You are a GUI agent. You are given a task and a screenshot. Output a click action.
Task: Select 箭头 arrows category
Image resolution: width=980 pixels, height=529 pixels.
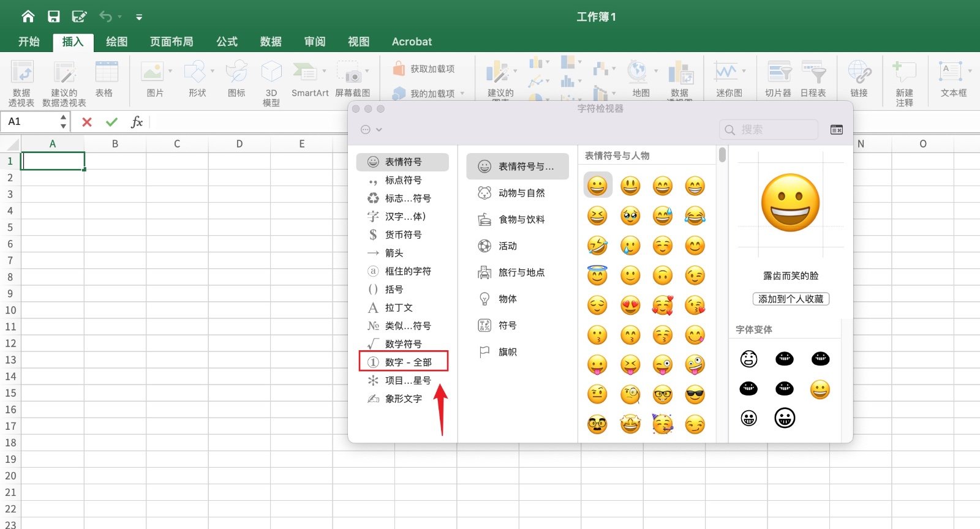click(402, 253)
